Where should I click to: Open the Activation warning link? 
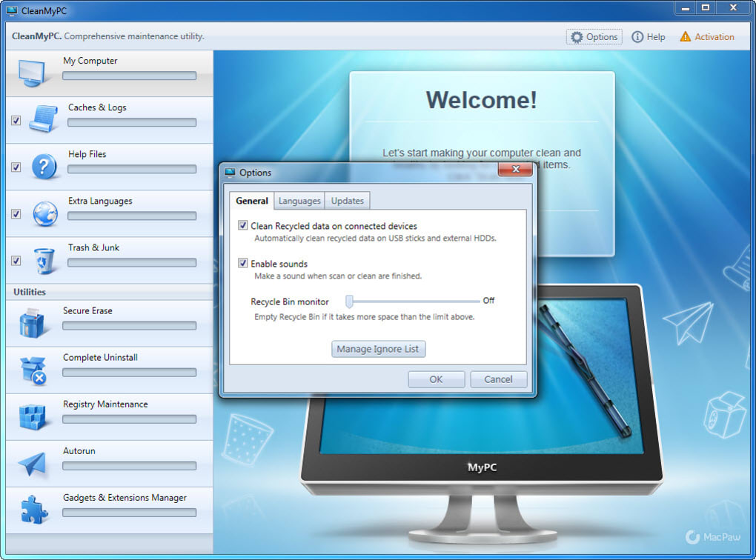pos(707,36)
